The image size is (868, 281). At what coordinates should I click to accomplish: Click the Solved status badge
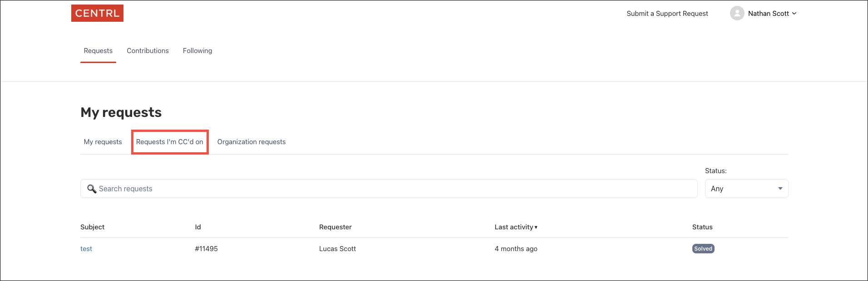[x=703, y=249]
